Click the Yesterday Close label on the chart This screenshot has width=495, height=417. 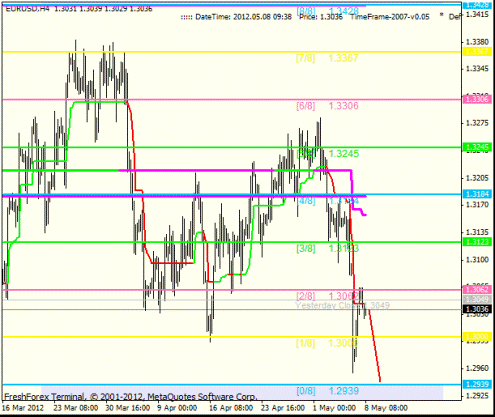click(342, 305)
